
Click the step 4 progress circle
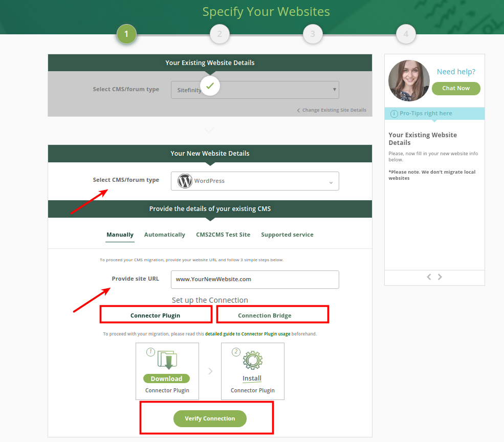(406, 34)
